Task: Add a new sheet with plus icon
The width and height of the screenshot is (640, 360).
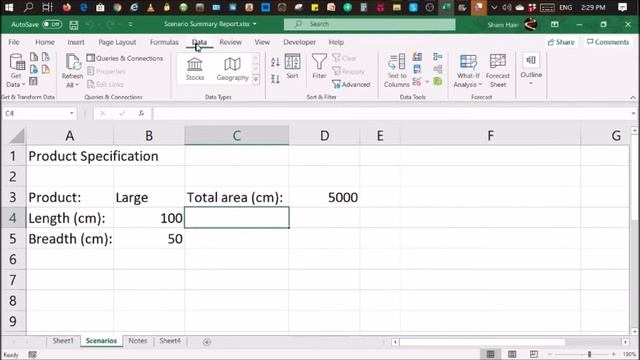Action: tap(207, 342)
